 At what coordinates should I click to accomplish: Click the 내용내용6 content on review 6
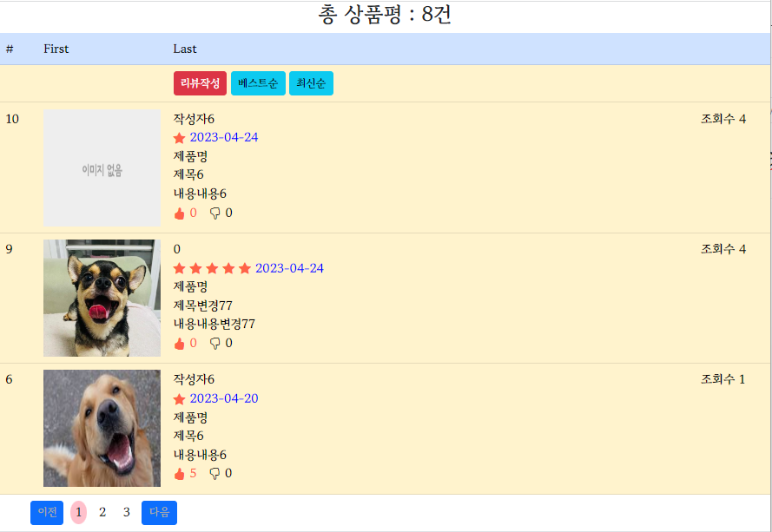pos(200,454)
